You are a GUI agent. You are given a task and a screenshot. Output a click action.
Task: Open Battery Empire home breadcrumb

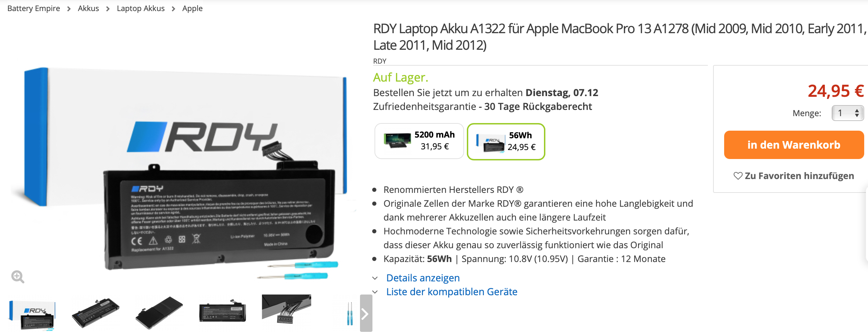pos(34,8)
